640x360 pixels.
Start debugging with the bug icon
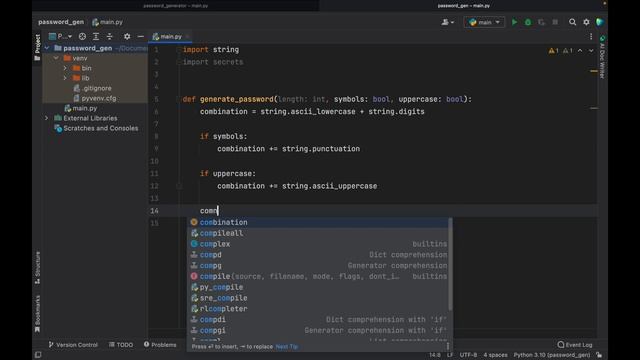click(x=528, y=22)
